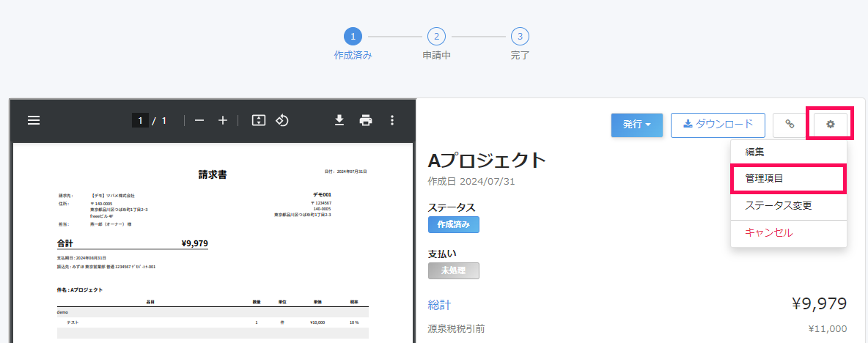Open the PDF viewer three-dot more menu
The height and width of the screenshot is (343, 868).
392,120
